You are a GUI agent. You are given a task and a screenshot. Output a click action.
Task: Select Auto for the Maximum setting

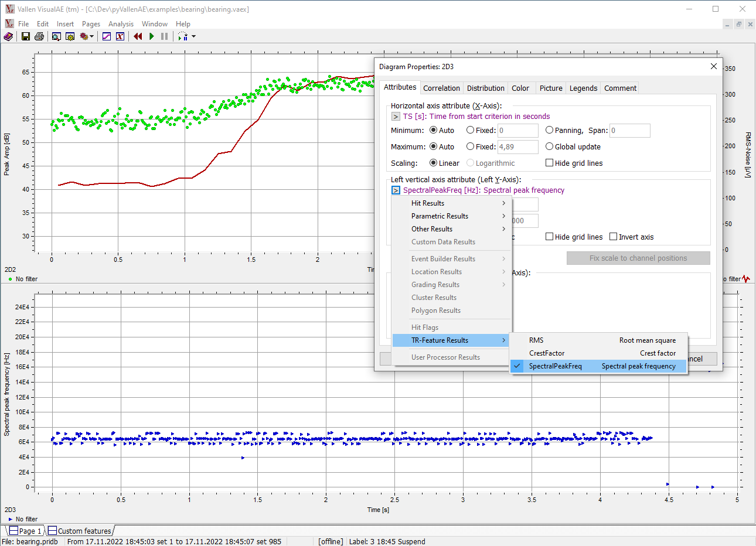pyautogui.click(x=442, y=146)
